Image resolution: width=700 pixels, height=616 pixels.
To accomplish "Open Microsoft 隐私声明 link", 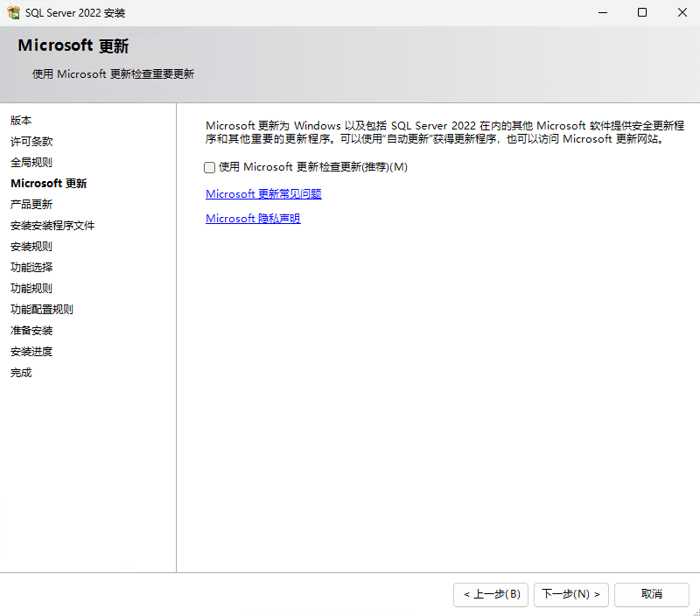I will click(x=253, y=218).
